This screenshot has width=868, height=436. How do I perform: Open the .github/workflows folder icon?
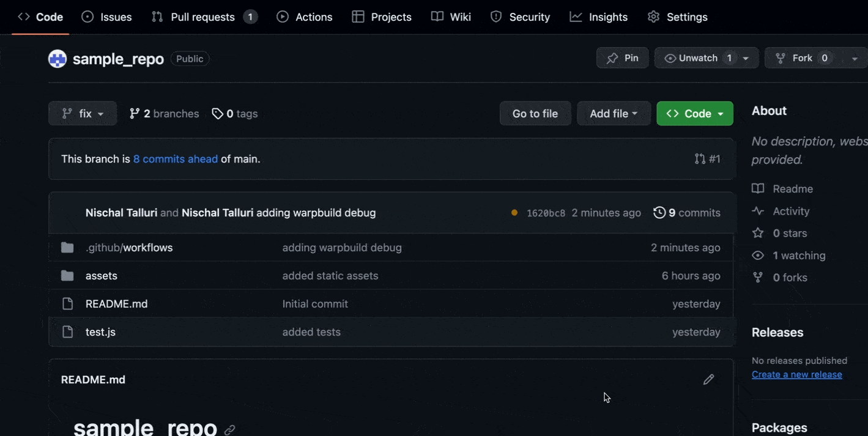tap(67, 247)
